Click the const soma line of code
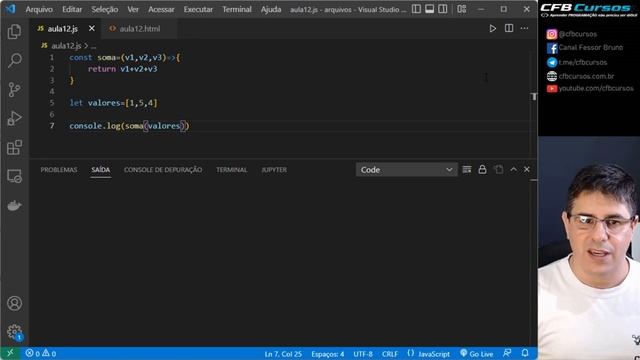Screen dimensions: 640x360 point(124,58)
